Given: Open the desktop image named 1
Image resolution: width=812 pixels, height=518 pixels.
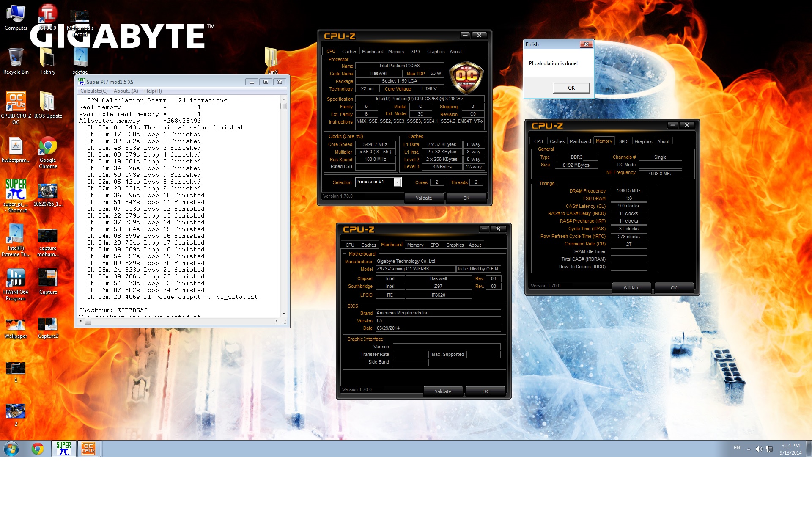Looking at the screenshot, I should point(16,372).
